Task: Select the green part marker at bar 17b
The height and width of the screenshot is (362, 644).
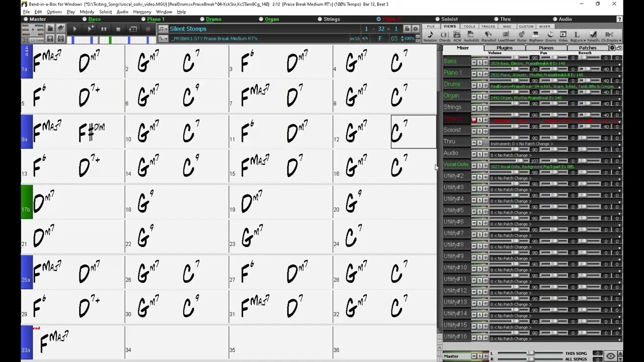Action: pyautogui.click(x=26, y=202)
